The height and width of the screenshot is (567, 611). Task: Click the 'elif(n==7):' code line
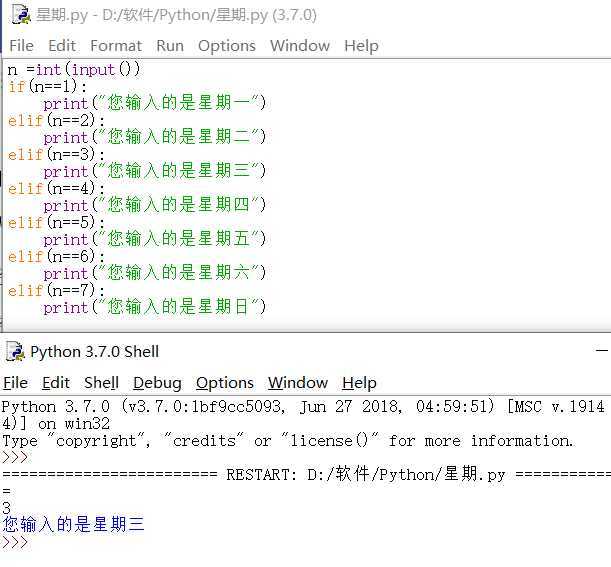click(57, 290)
